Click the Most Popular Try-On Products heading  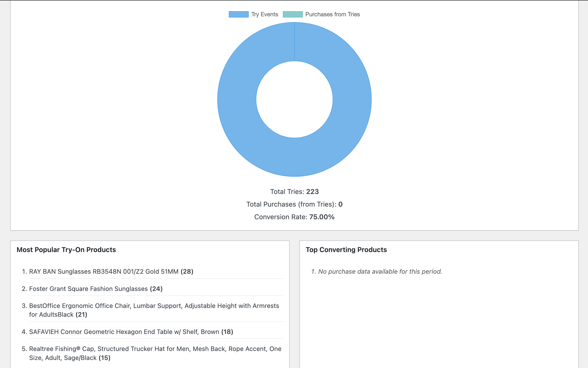point(66,250)
